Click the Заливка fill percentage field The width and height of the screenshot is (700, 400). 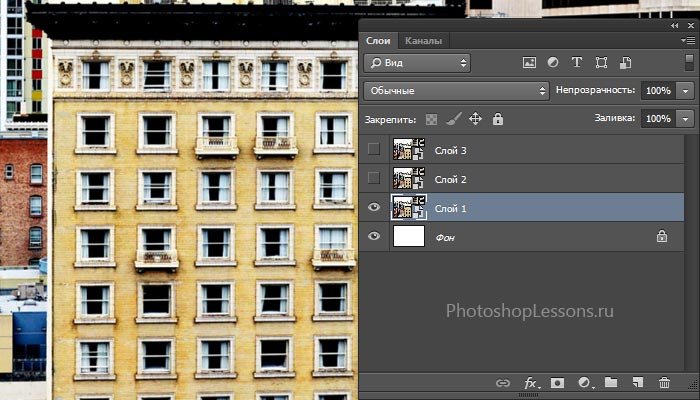(x=657, y=119)
